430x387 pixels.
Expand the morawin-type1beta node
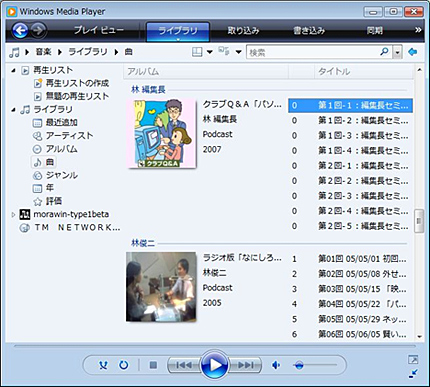pos(13,215)
